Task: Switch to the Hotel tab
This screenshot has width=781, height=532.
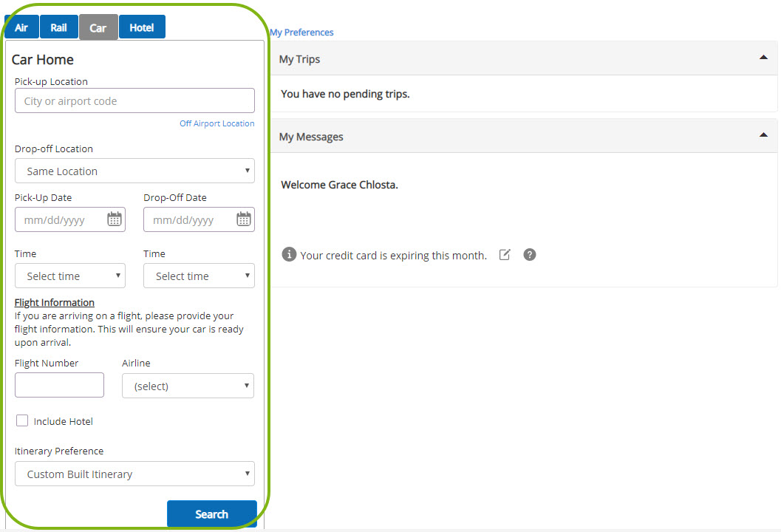Action: click(x=142, y=27)
